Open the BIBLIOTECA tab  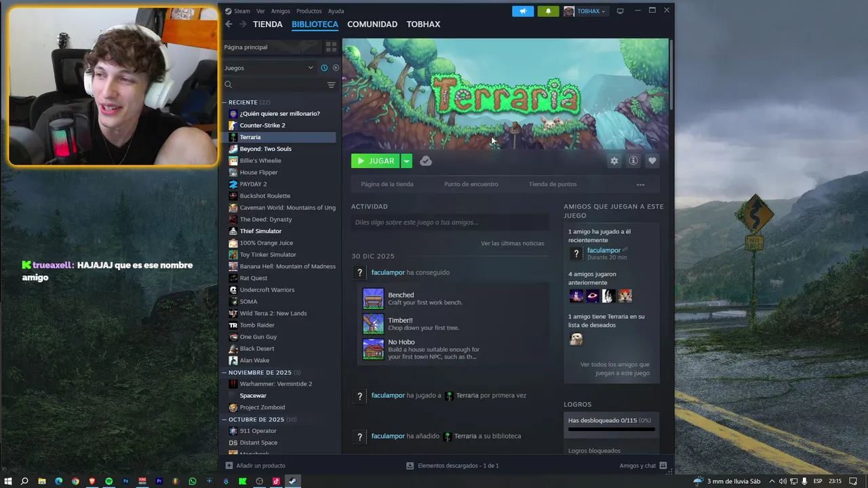315,24
